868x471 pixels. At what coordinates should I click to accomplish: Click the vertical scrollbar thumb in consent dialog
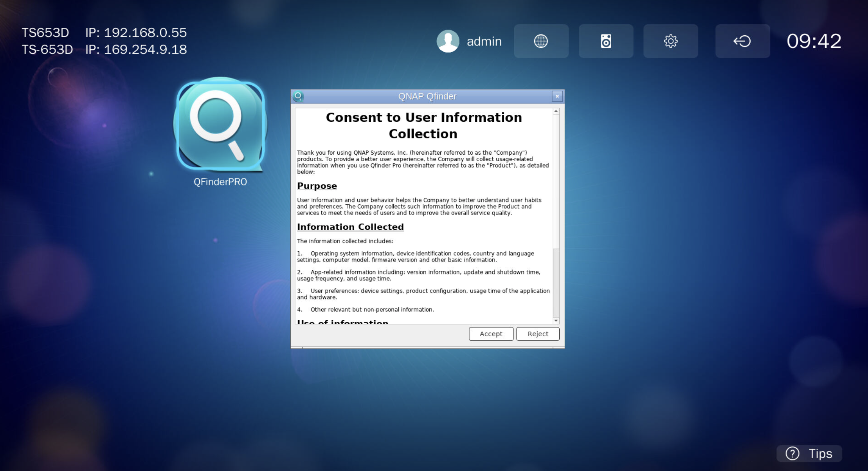(x=556, y=181)
